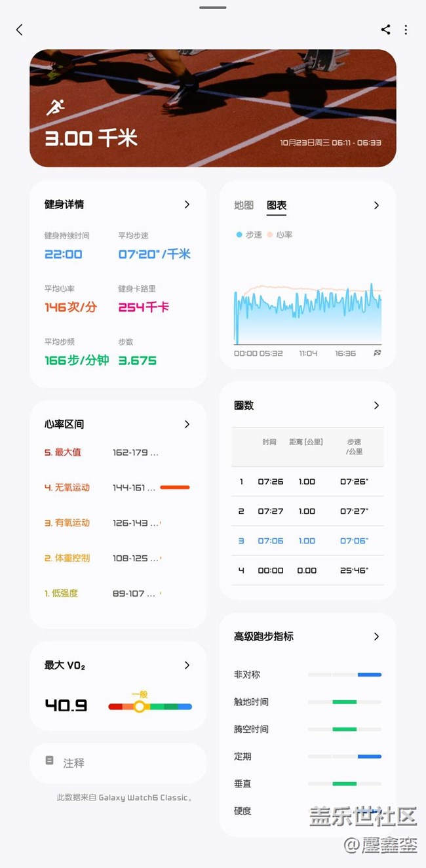Image resolution: width=426 pixels, height=868 pixels.
Task: Toggle the 心率 heart rate legend item
Action: (280, 235)
